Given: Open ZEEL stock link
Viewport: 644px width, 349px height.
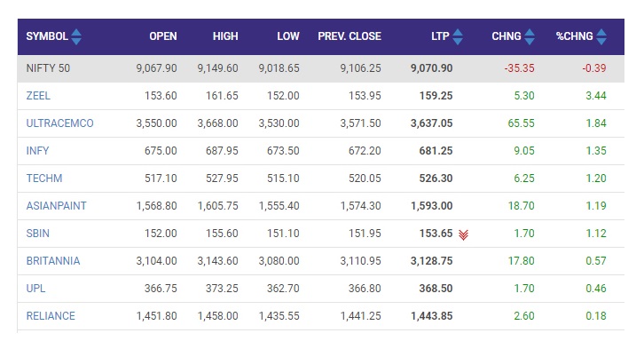Looking at the screenshot, I should pos(38,96).
